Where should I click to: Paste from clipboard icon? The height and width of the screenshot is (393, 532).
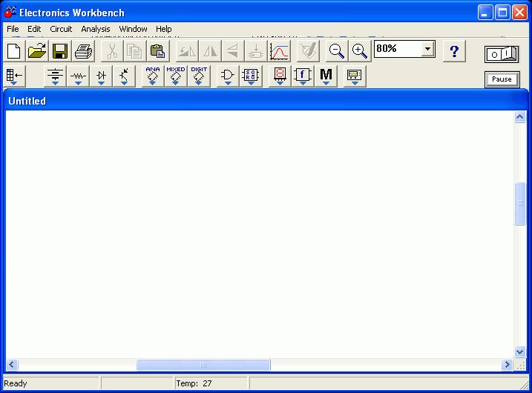[x=158, y=51]
